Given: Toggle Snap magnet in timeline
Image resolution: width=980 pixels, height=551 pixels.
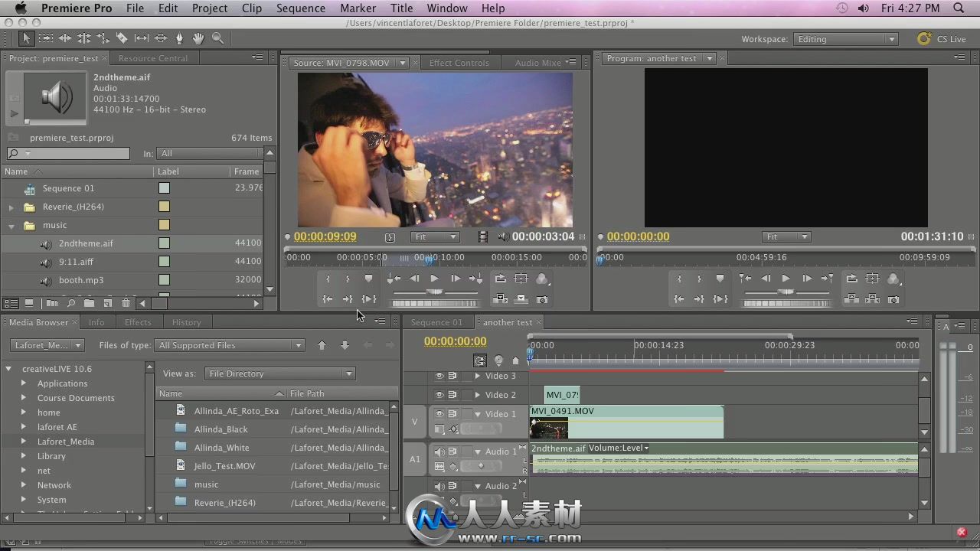Looking at the screenshot, I should (480, 360).
